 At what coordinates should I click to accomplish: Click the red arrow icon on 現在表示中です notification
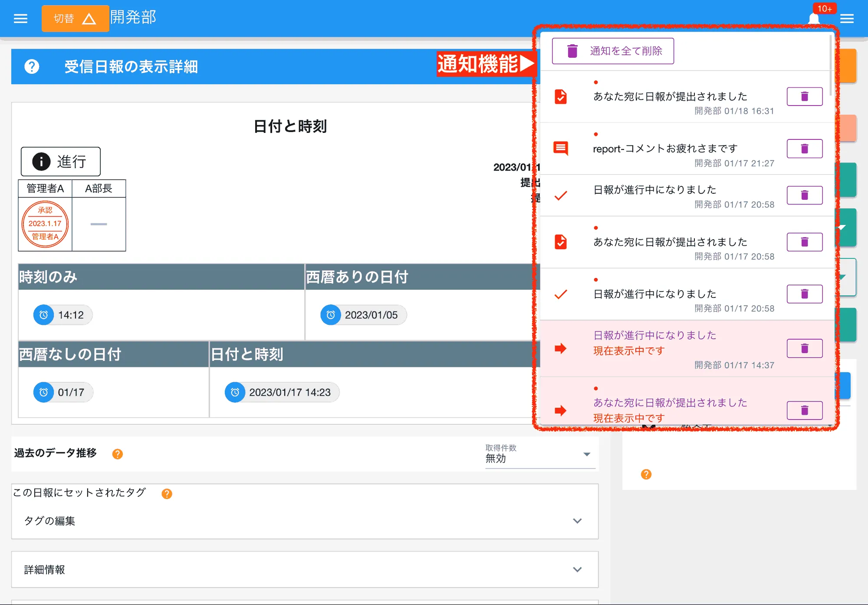click(x=561, y=347)
